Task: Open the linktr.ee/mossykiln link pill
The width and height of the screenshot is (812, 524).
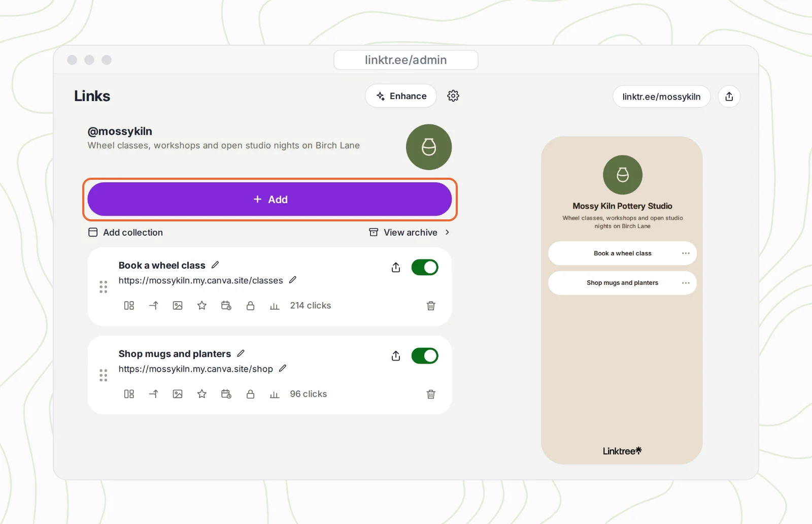Action: pos(661,96)
